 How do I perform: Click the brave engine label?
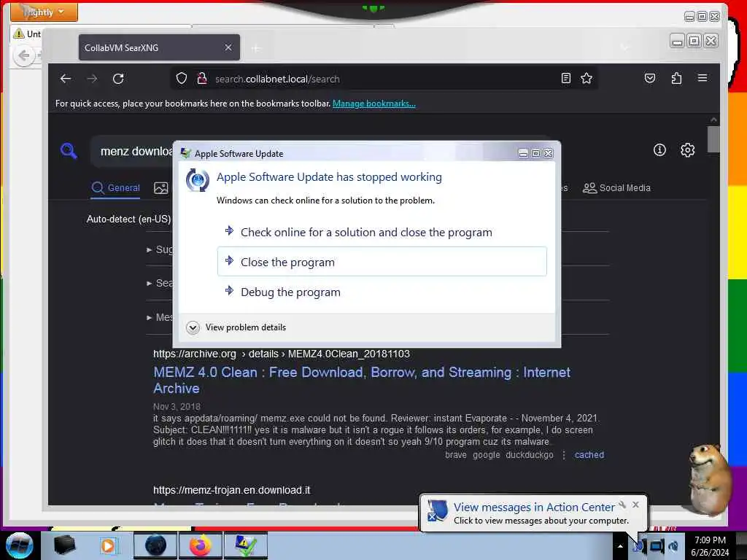[455, 455]
